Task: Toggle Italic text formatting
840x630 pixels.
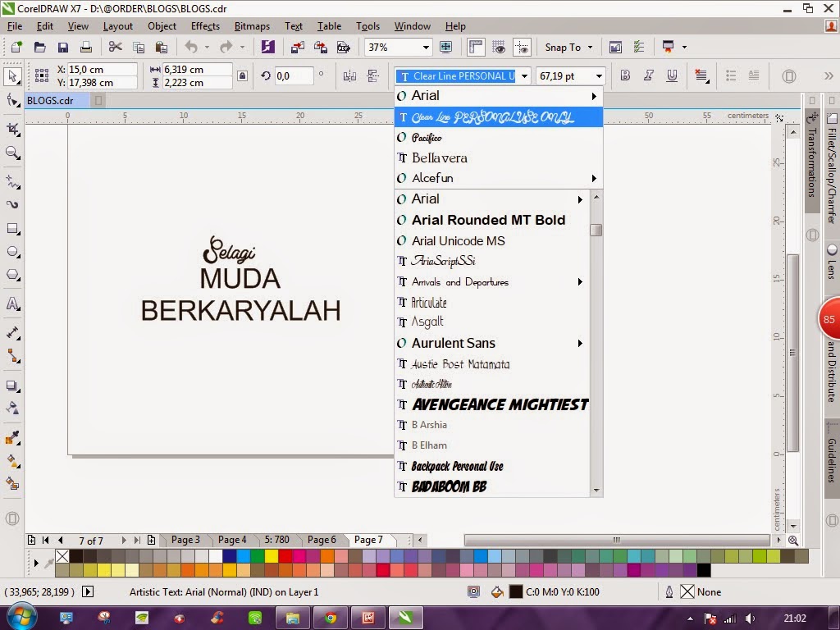Action: click(x=648, y=76)
